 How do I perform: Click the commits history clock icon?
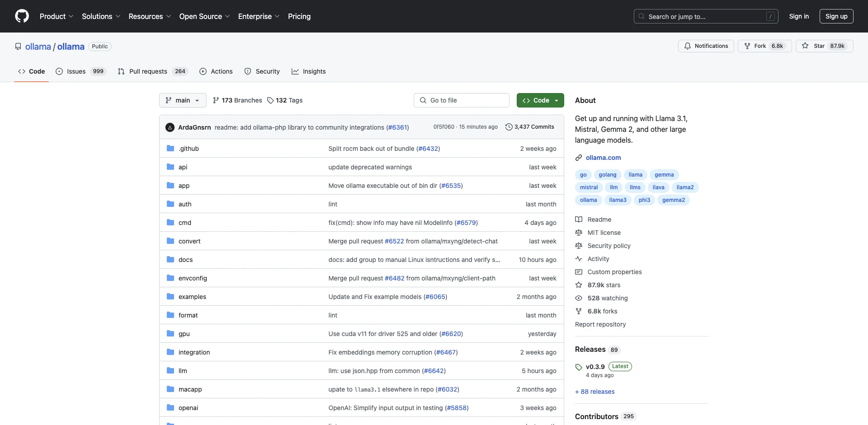coord(509,127)
